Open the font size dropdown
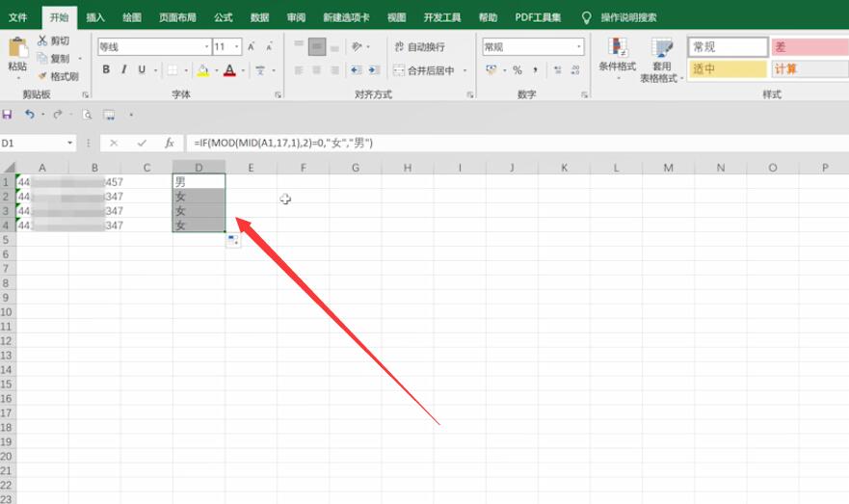Screen dimensions: 849x504 237,47
